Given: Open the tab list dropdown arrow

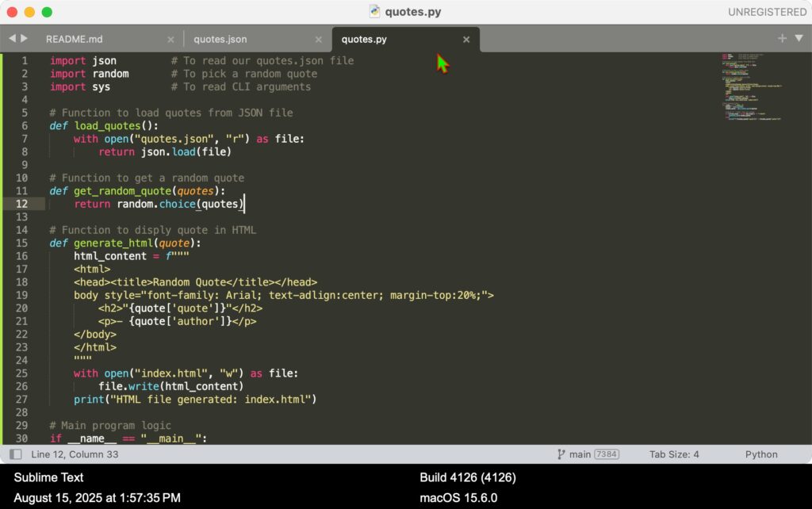Looking at the screenshot, I should [x=798, y=39].
